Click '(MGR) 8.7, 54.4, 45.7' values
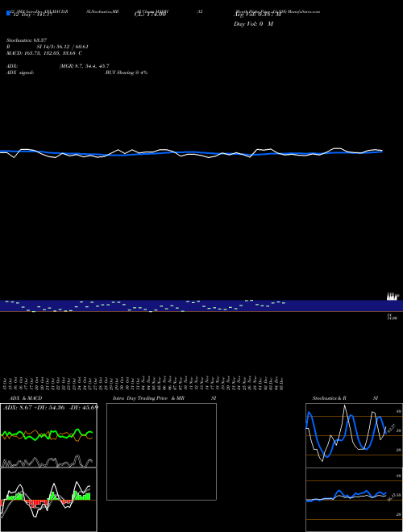Viewport: 403px width, 532px height. 84,66
